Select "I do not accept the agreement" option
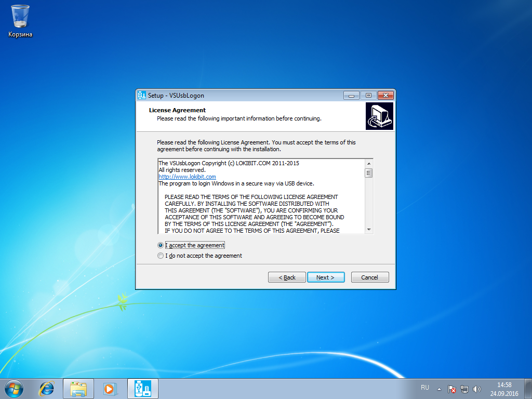 click(x=161, y=256)
